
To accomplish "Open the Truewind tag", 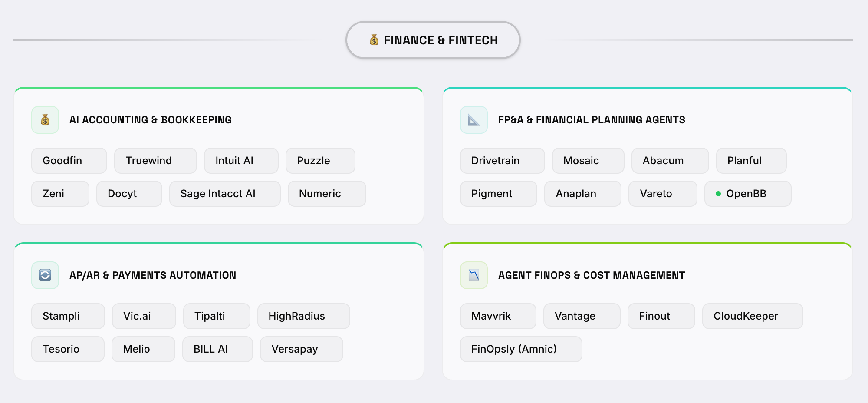I will pyautogui.click(x=155, y=161).
